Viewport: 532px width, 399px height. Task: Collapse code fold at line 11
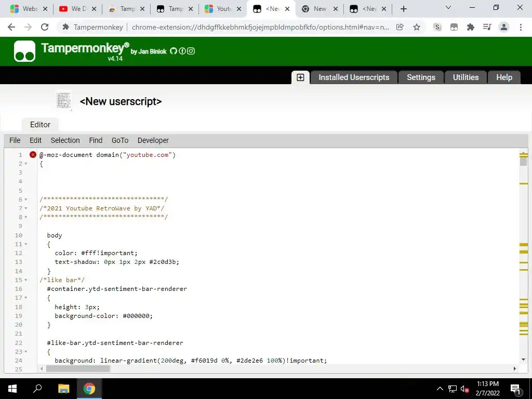coord(26,244)
